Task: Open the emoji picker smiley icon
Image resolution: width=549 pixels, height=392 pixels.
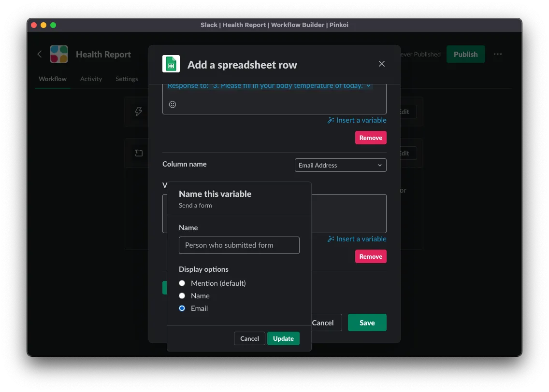Action: (173, 104)
